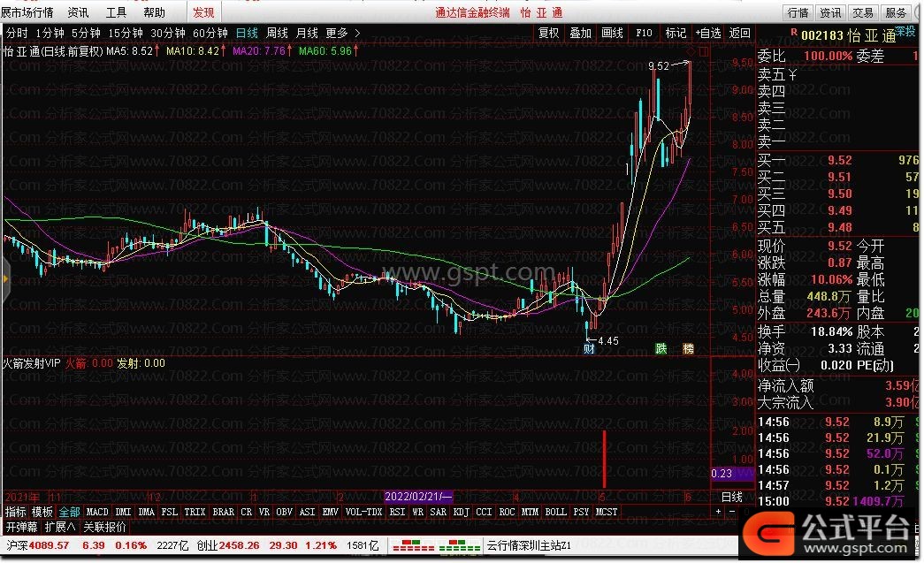Screen dimensions: 924x563
Task: Switch to 30分钟 period
Action: [x=168, y=33]
